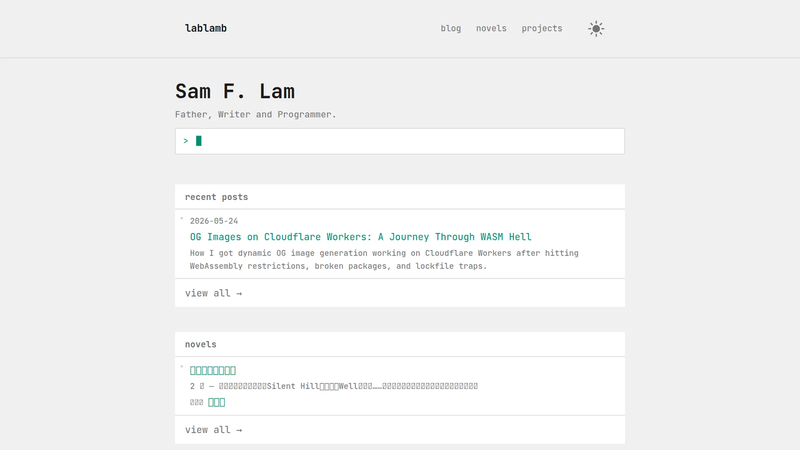800x450 pixels.
Task: Focus the terminal command input box
Action: click(x=399, y=141)
